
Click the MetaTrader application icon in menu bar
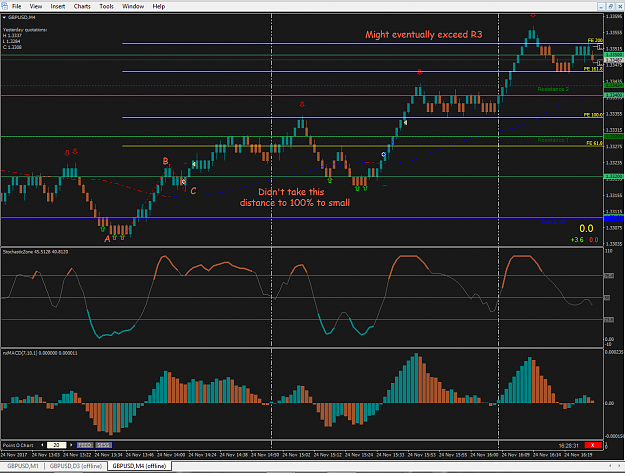[x=4, y=6]
